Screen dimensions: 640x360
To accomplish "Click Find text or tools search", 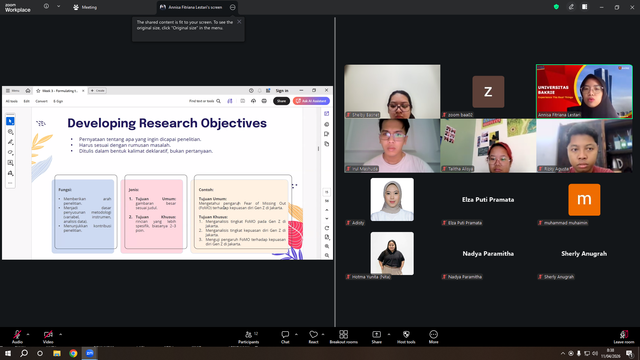I will click(204, 101).
